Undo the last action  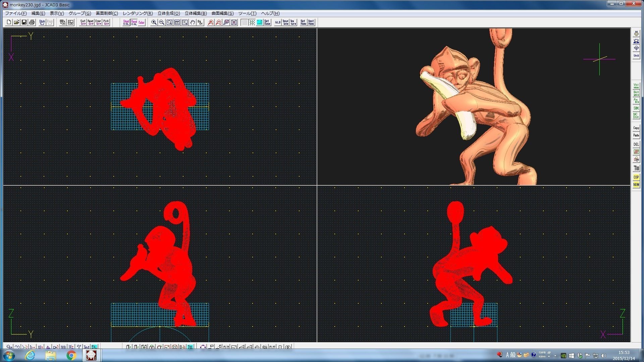pos(42,22)
